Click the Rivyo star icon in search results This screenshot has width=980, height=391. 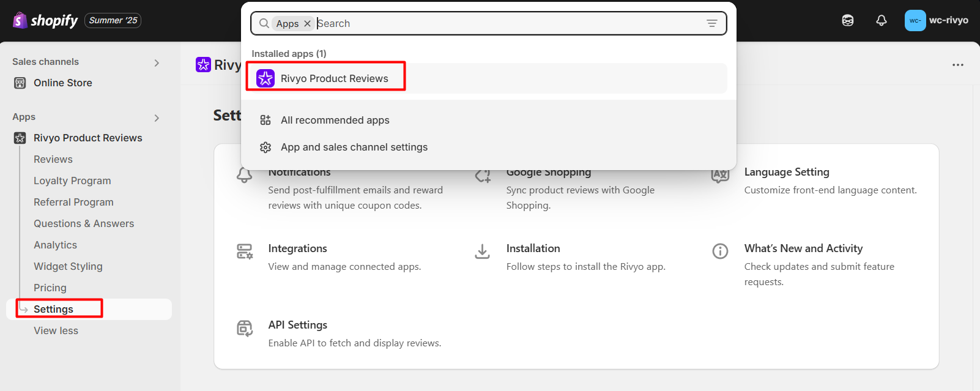point(265,78)
